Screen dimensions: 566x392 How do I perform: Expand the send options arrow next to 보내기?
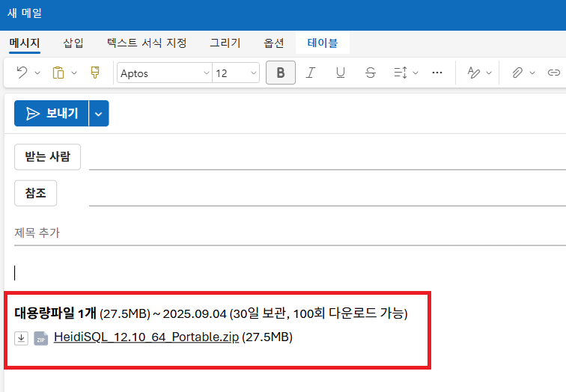click(x=99, y=113)
